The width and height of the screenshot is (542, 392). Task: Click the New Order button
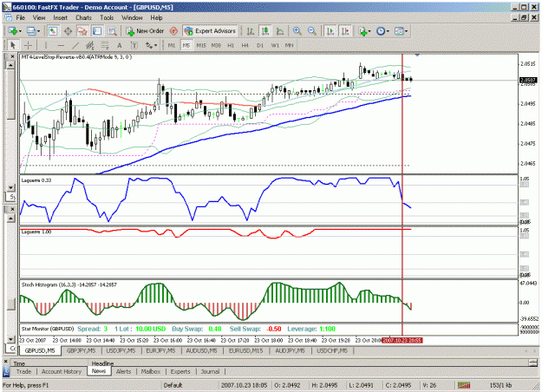(145, 31)
